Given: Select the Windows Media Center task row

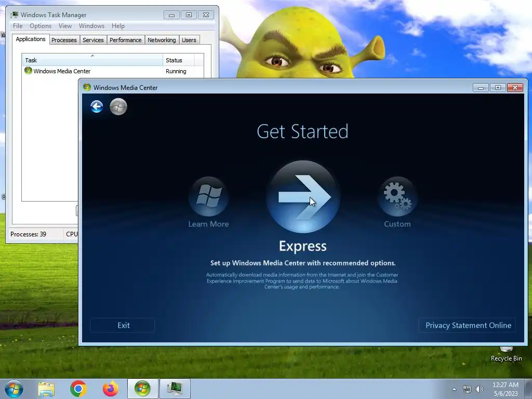Looking at the screenshot, I should pyautogui.click(x=113, y=71).
